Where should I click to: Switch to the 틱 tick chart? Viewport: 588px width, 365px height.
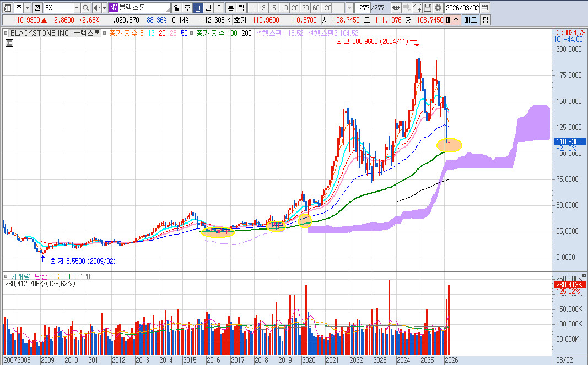pyautogui.click(x=241, y=8)
